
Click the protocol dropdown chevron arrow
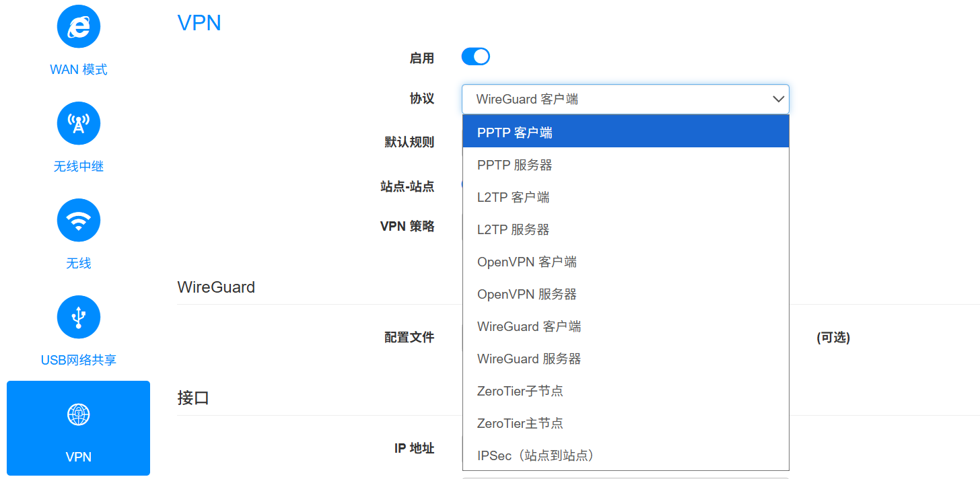(779, 99)
